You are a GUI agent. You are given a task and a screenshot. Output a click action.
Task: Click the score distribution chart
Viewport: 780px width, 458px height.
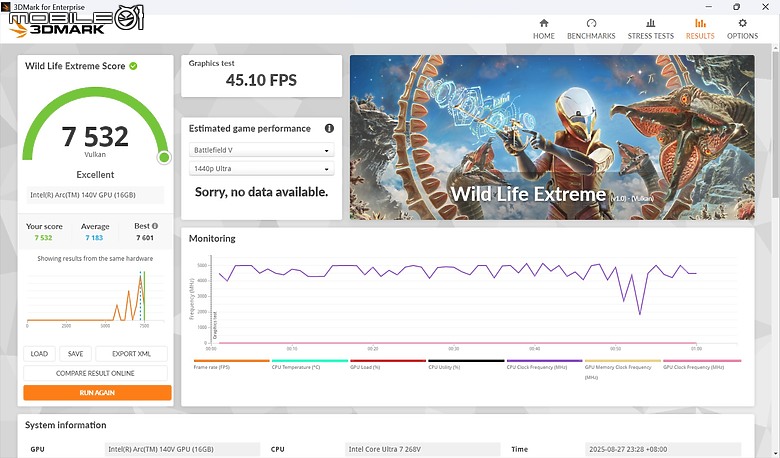coord(95,298)
